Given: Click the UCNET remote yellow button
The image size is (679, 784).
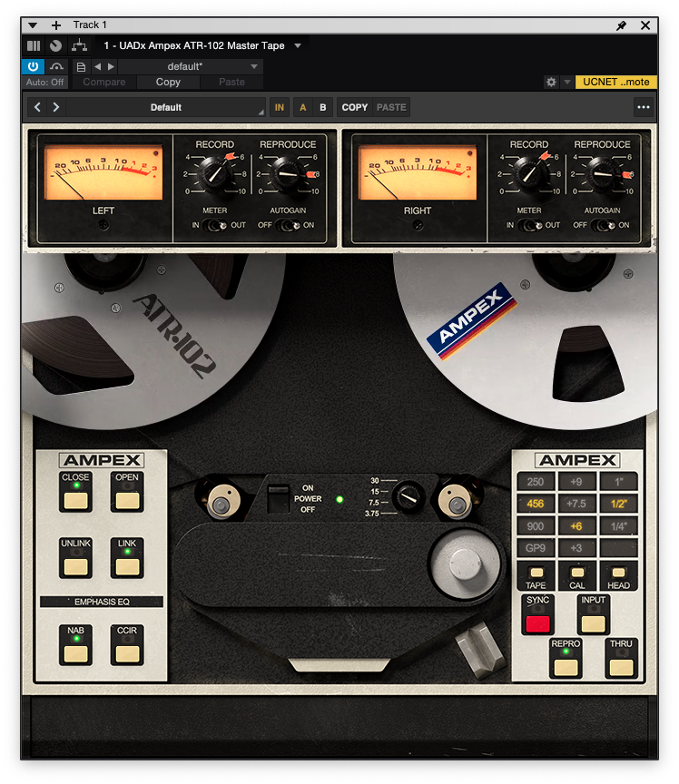Looking at the screenshot, I should 616,82.
